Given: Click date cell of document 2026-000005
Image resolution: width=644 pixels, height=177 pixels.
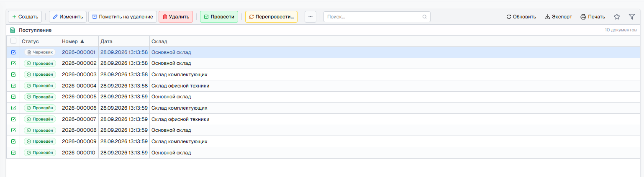Looking at the screenshot, I should (124, 97).
